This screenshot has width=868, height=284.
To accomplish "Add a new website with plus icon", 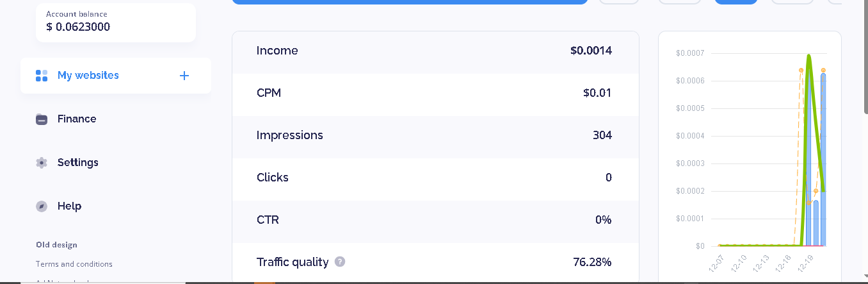I will 184,76.
